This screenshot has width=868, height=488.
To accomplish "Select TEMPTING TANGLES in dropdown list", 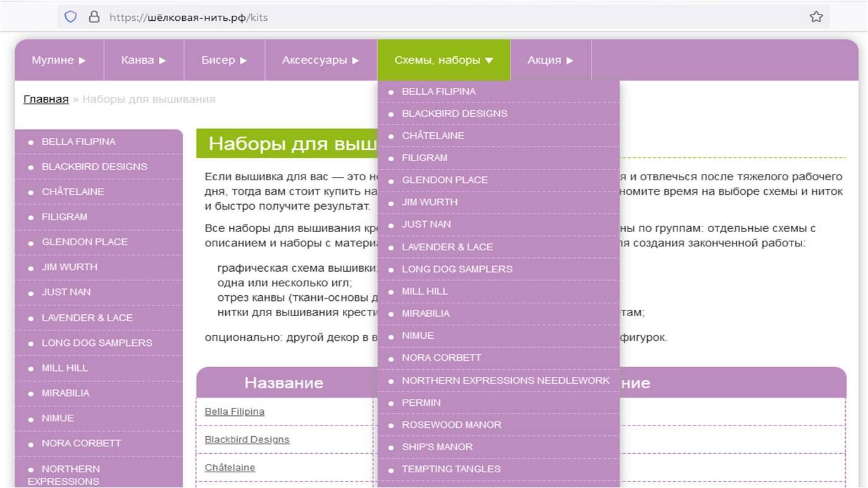I will tap(451, 469).
